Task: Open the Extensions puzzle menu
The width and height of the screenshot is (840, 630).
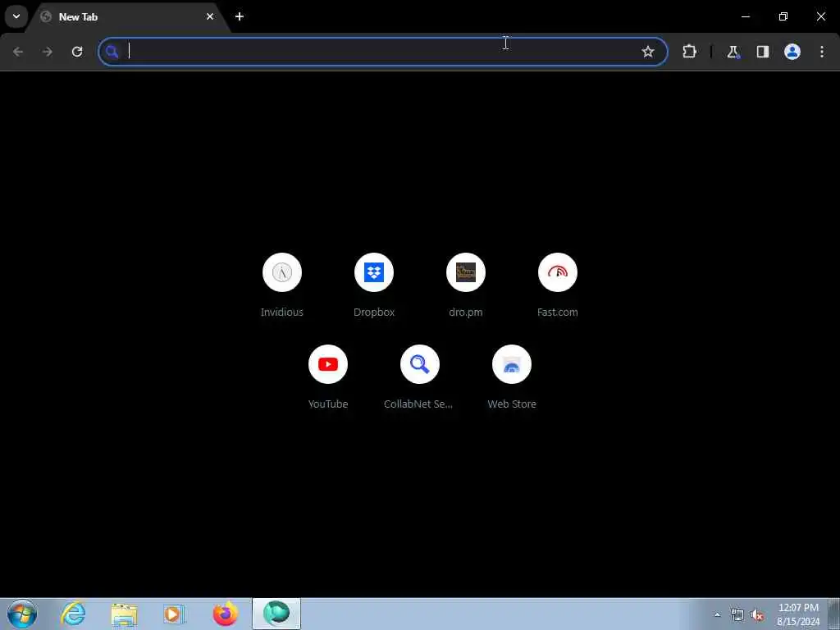Action: point(689,52)
